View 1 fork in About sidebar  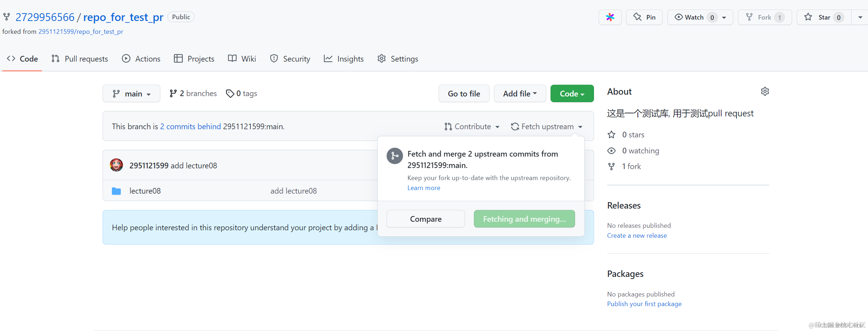pos(631,166)
